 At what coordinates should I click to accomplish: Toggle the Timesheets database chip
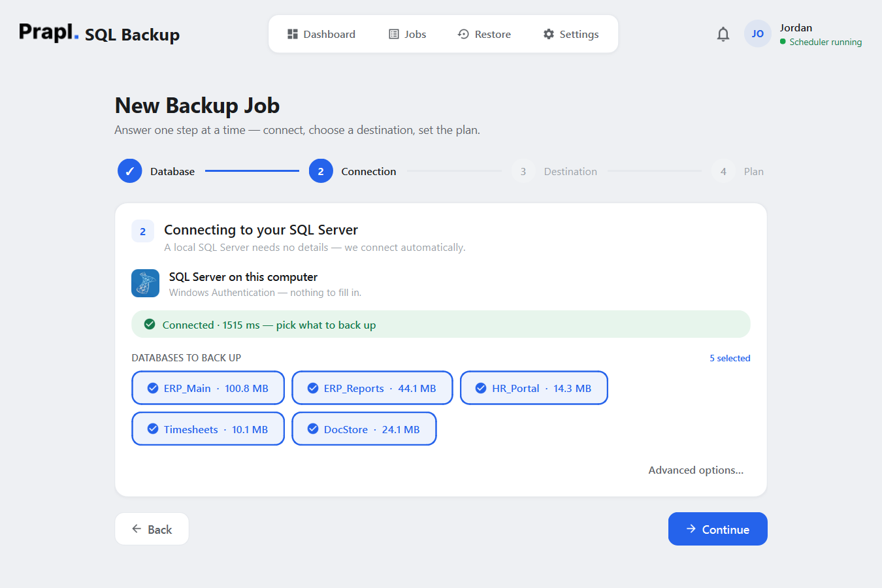(x=208, y=429)
